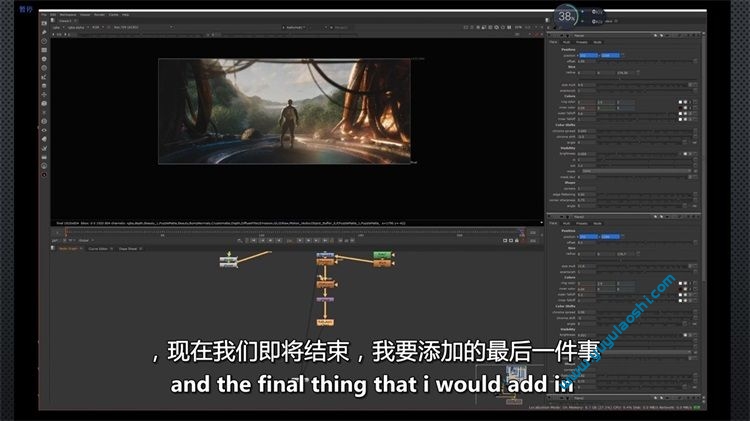Image resolution: width=750 pixels, height=421 pixels.
Task: Click position y field in upper Flare panel
Action: click(610, 55)
